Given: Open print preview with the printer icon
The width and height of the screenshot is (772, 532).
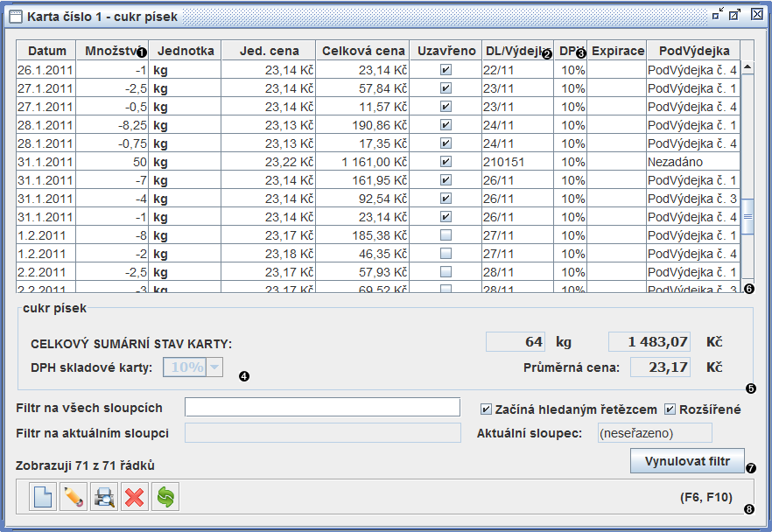Looking at the screenshot, I should point(104,497).
